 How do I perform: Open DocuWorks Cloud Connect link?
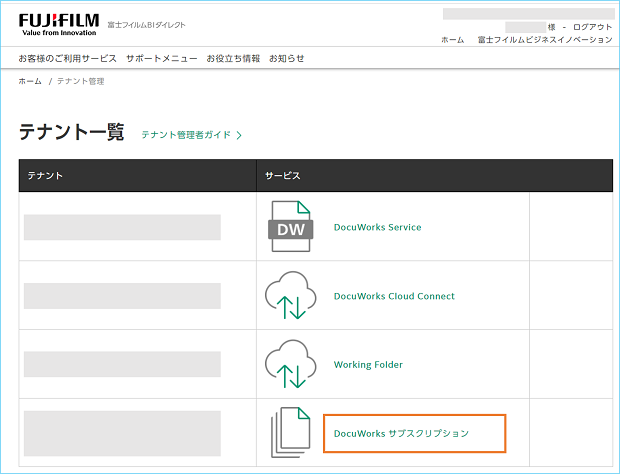click(x=394, y=296)
